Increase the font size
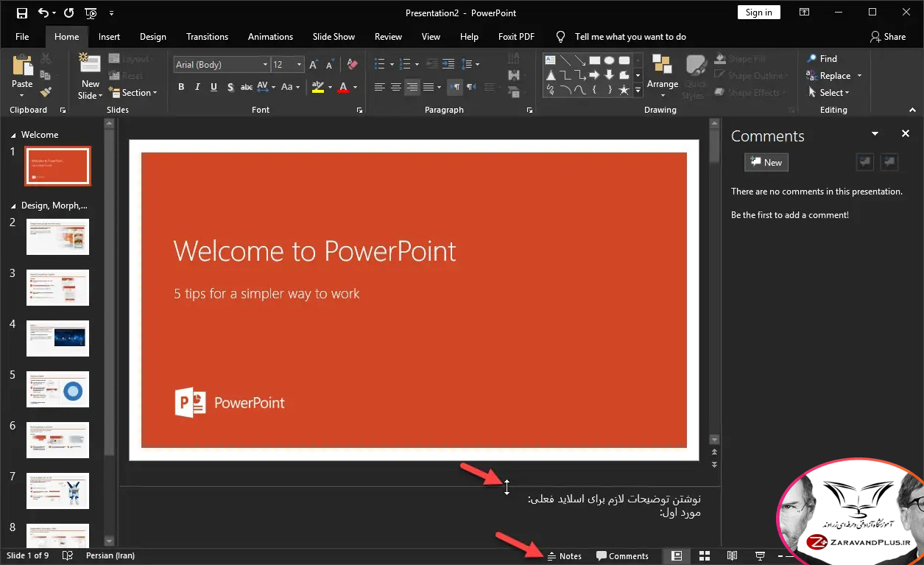 314,65
